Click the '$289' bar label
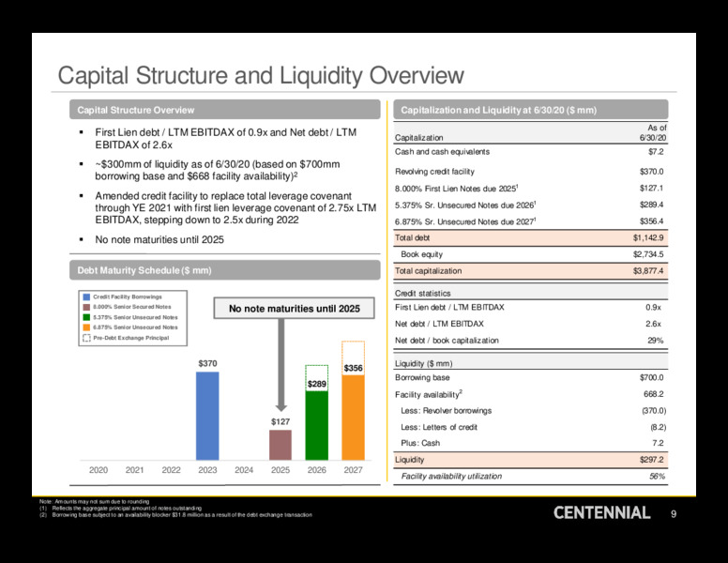 click(317, 384)
